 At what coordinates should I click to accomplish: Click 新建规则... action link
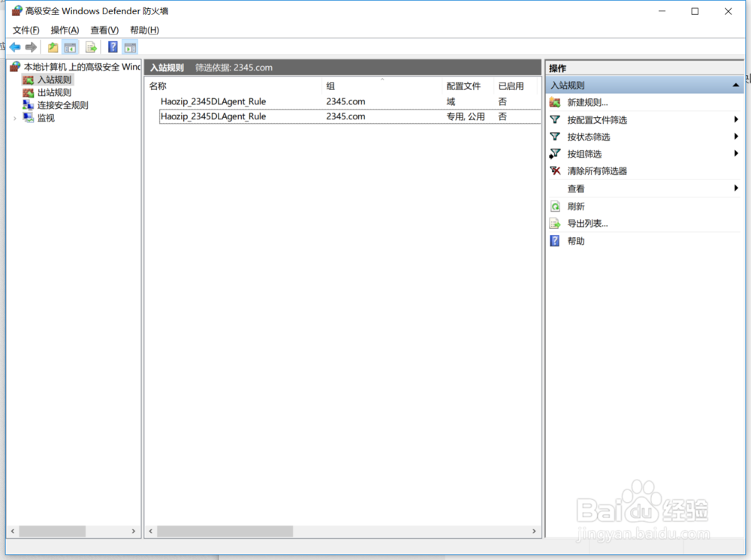(x=587, y=102)
